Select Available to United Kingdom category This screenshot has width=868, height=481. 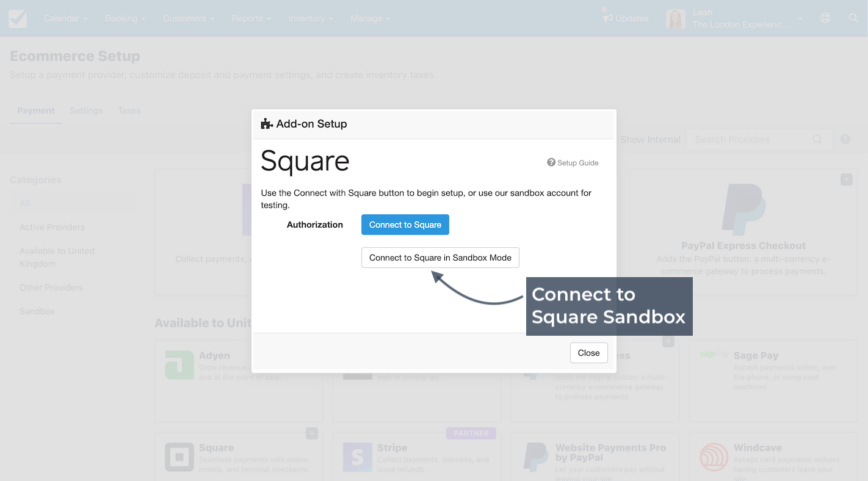(x=57, y=257)
